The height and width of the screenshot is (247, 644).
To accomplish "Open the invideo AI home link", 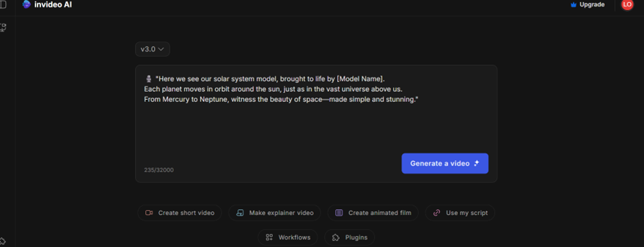I will coord(47,5).
